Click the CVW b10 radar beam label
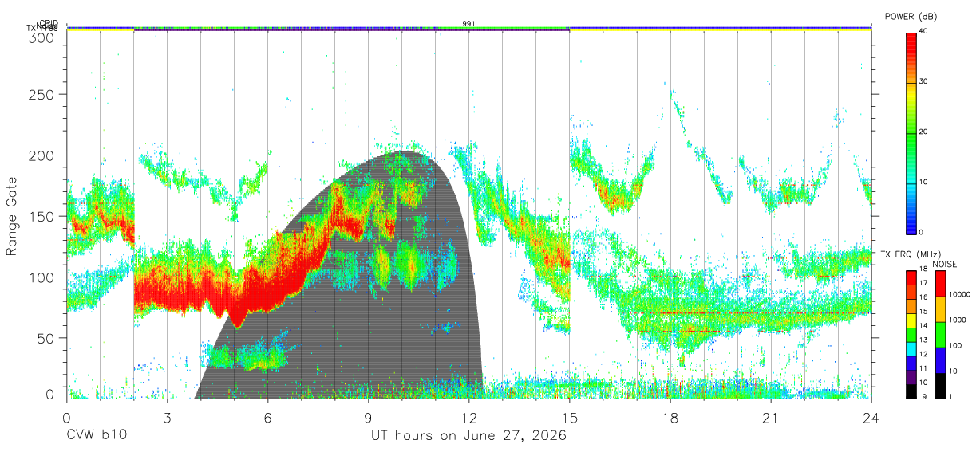The image size is (980, 452). (96, 436)
